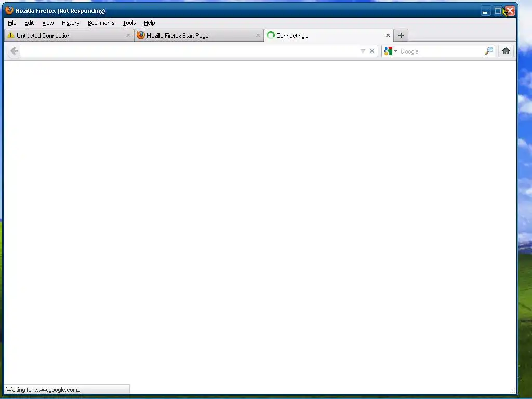Open the Bookmarks menu

101,23
